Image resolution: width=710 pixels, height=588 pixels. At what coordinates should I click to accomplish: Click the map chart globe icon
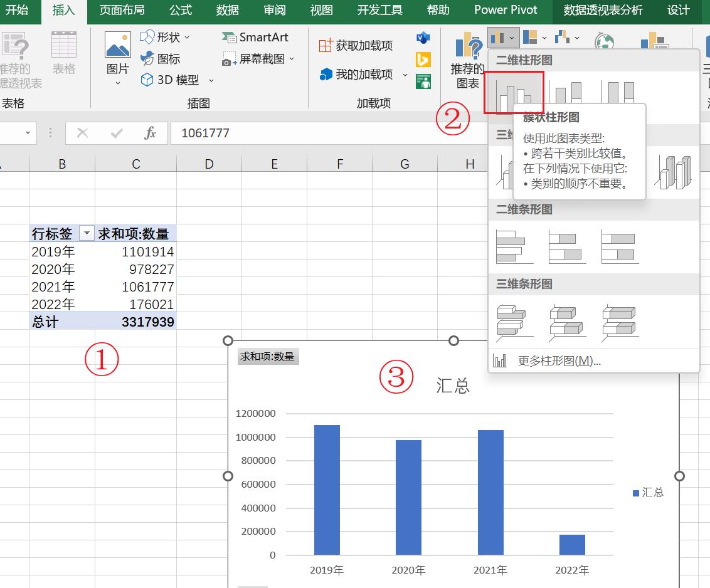tap(605, 41)
